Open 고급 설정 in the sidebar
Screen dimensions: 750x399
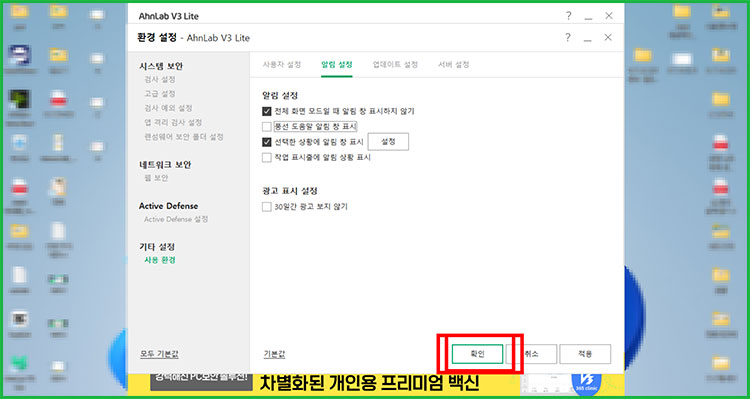pyautogui.click(x=160, y=94)
